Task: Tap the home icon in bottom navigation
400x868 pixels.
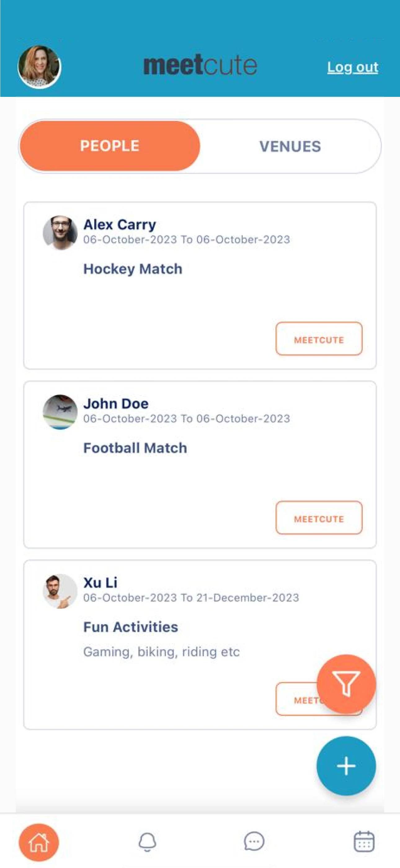Action: coord(39,843)
